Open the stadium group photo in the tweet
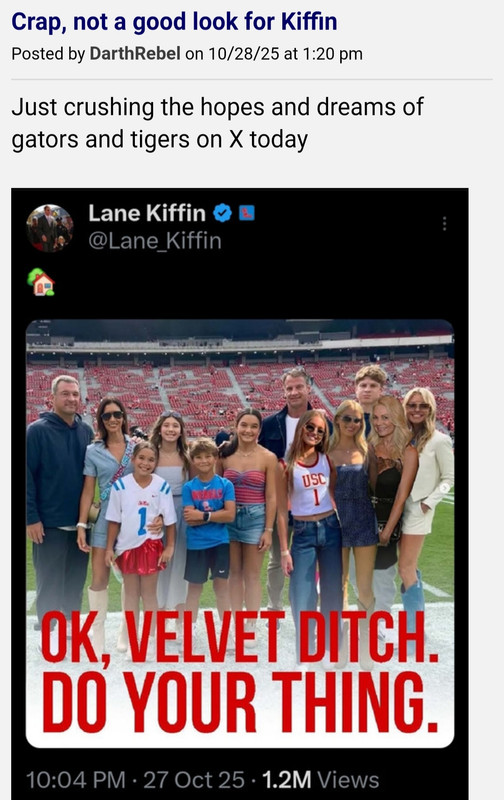The image size is (504, 800). [x=240, y=533]
